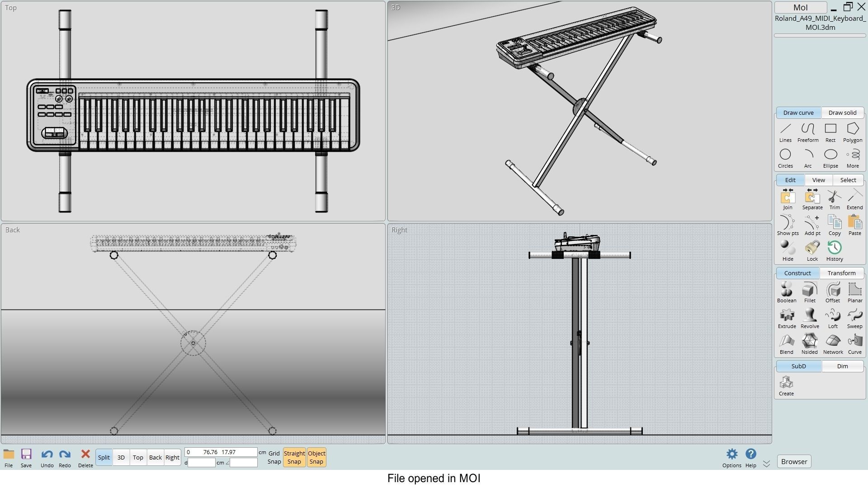The height and width of the screenshot is (488, 868).
Task: Open the File menu
Action: 9,458
